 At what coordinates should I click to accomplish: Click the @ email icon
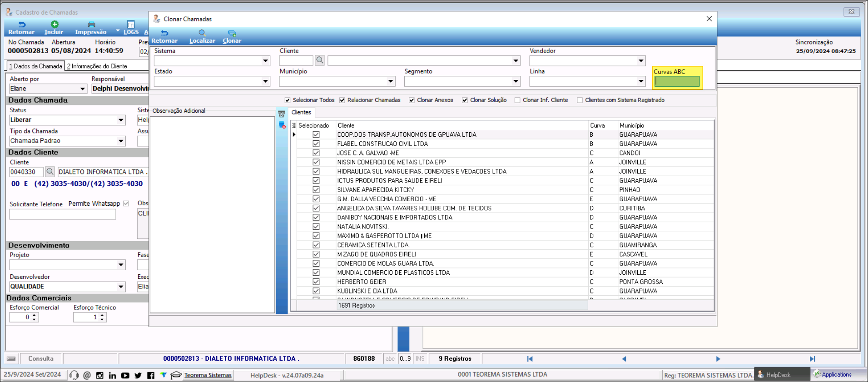point(87,375)
